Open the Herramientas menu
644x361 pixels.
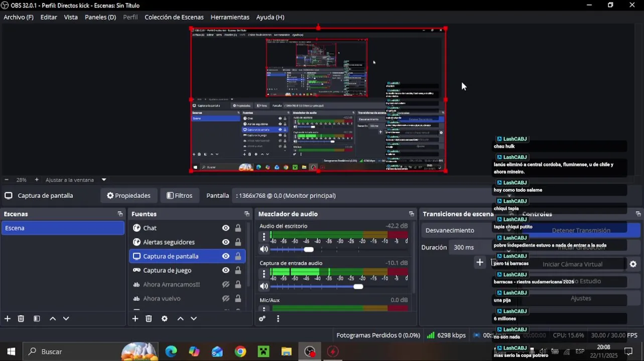click(230, 17)
